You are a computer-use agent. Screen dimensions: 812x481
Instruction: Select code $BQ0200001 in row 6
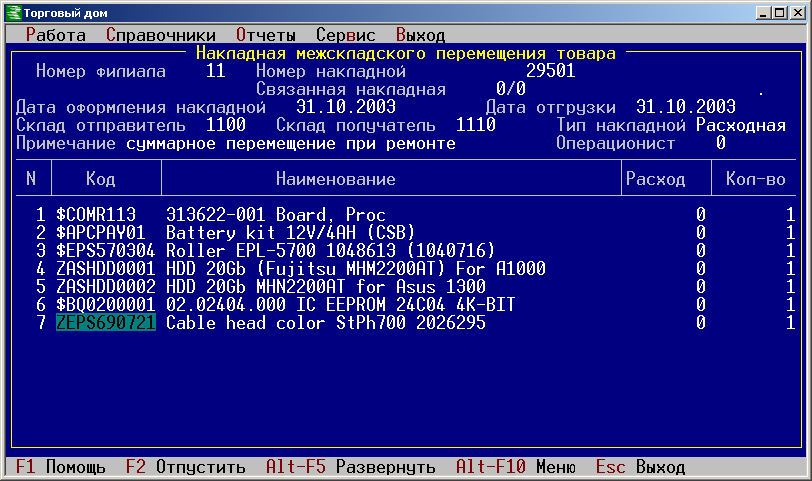coord(106,304)
